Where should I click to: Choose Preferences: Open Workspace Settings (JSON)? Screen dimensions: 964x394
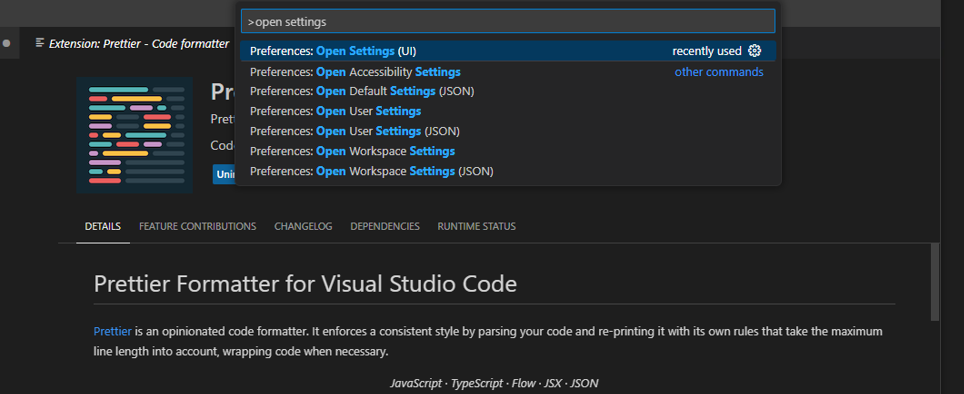click(508, 171)
